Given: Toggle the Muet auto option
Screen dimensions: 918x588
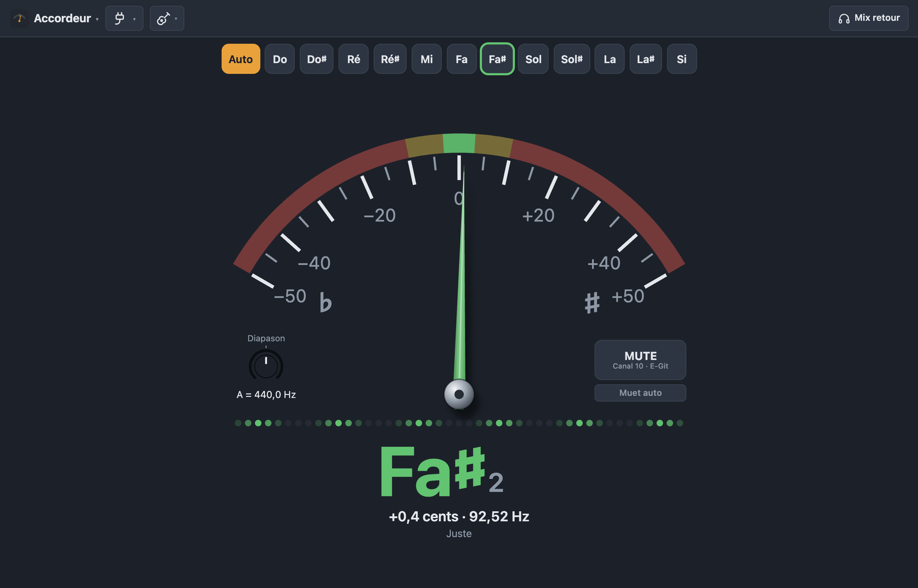Looking at the screenshot, I should click(x=640, y=393).
